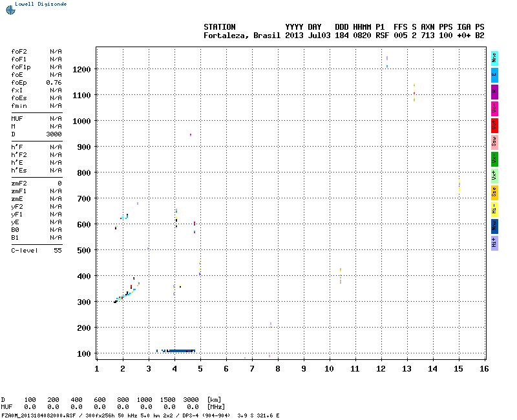This screenshot has width=517, height=420.
Task: Click the day-of-year value 184
Action: (342, 36)
